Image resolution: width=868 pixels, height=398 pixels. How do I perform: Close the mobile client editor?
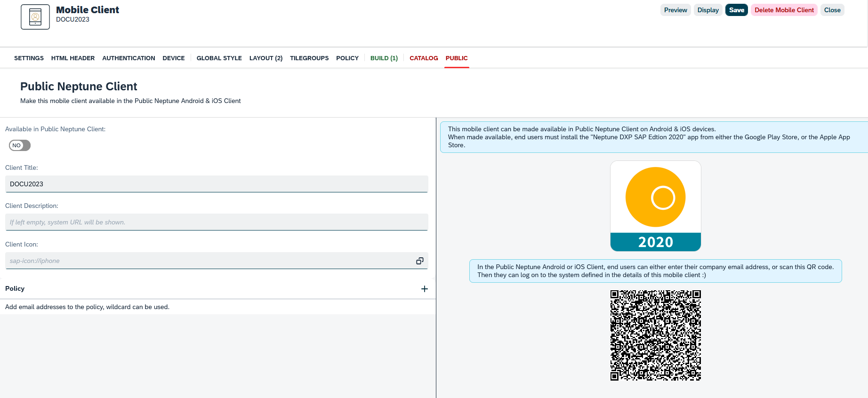click(x=832, y=10)
